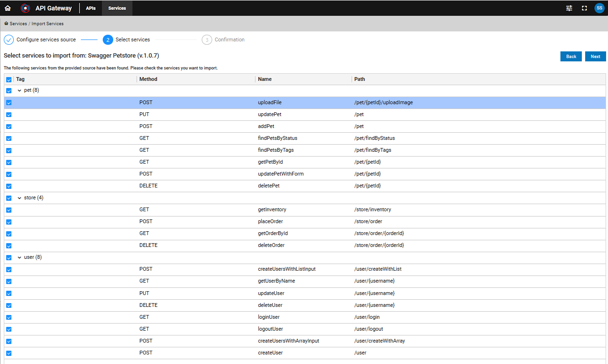Image resolution: width=608 pixels, height=364 pixels.
Task: Open the APIs tab
Action: pyautogui.click(x=91, y=8)
